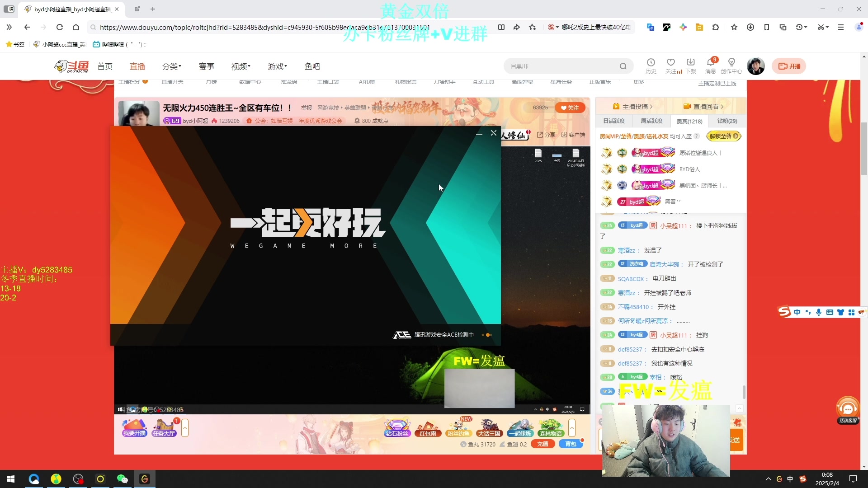868x488 pixels.
Task: Bookmark the page with the star icon
Action: coord(532,27)
